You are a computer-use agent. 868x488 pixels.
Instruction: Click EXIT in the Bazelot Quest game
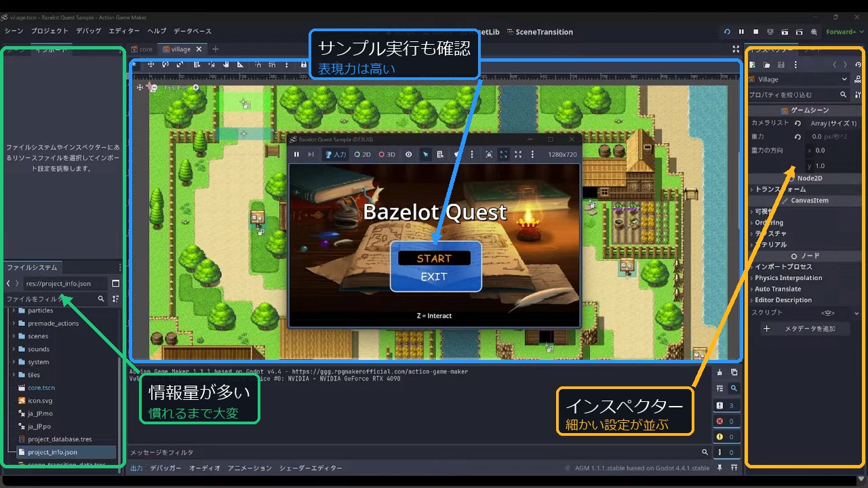(434, 277)
